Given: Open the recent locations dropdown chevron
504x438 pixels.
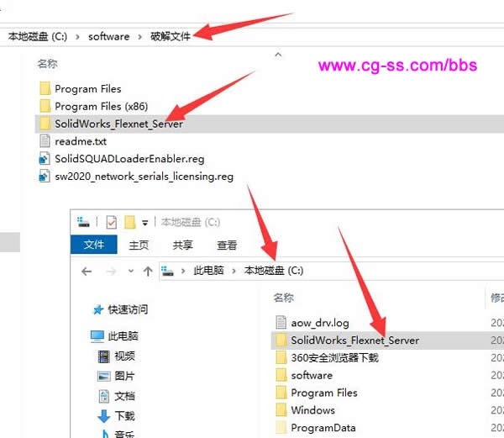Looking at the screenshot, I should pyautogui.click(x=131, y=271).
